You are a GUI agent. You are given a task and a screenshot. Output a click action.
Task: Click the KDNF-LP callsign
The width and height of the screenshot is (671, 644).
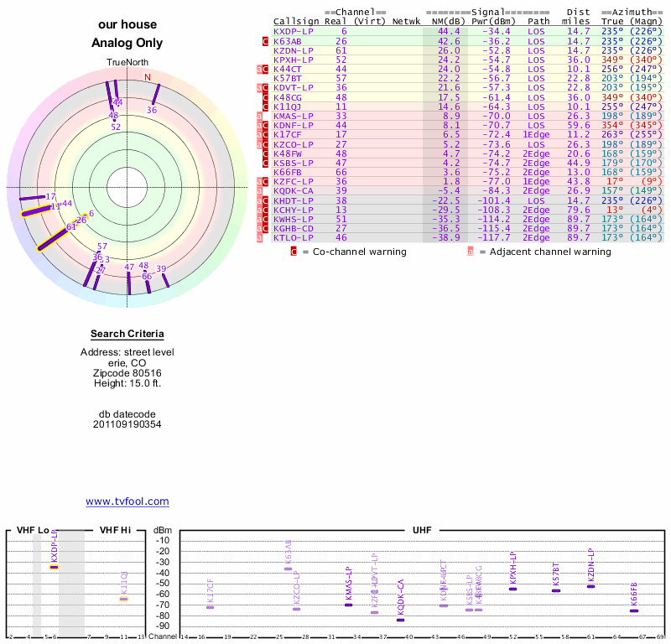293,126
